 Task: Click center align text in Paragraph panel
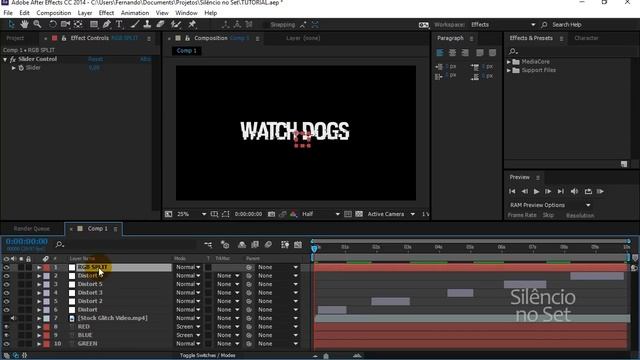tap(452, 53)
